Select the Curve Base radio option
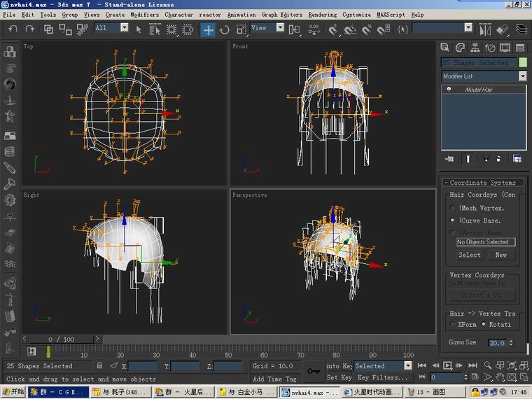 tap(452, 220)
